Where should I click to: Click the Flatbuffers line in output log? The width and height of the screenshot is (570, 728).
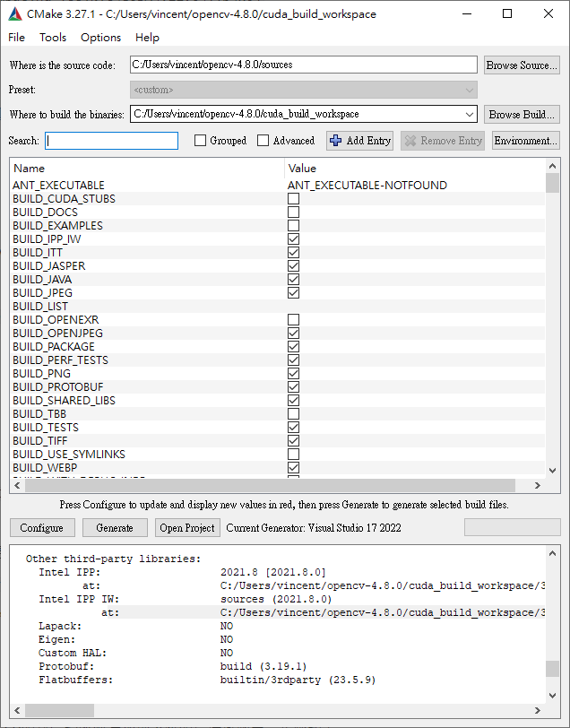(207, 680)
